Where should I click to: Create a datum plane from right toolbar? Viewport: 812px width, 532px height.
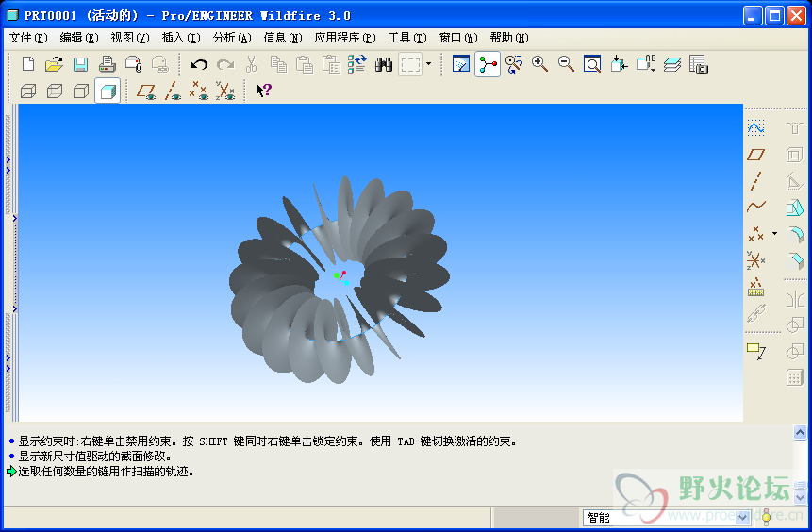[x=755, y=155]
